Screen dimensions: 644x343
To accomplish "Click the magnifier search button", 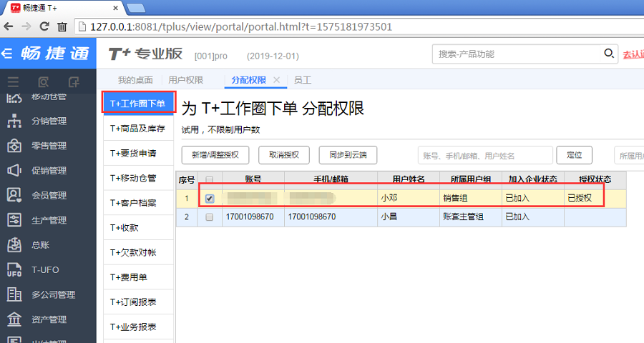I will point(609,54).
